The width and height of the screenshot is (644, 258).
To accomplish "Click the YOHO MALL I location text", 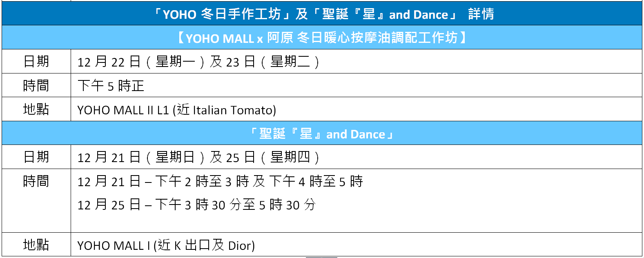I will pos(114,245).
